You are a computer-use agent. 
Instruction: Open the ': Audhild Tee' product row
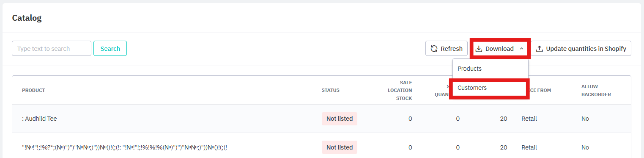tap(321, 119)
